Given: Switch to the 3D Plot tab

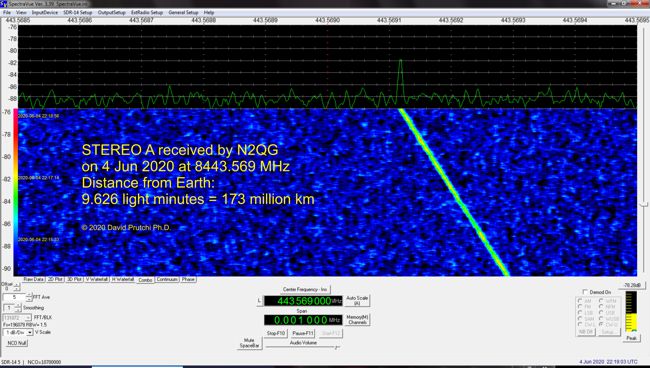Looking at the screenshot, I should tap(75, 279).
